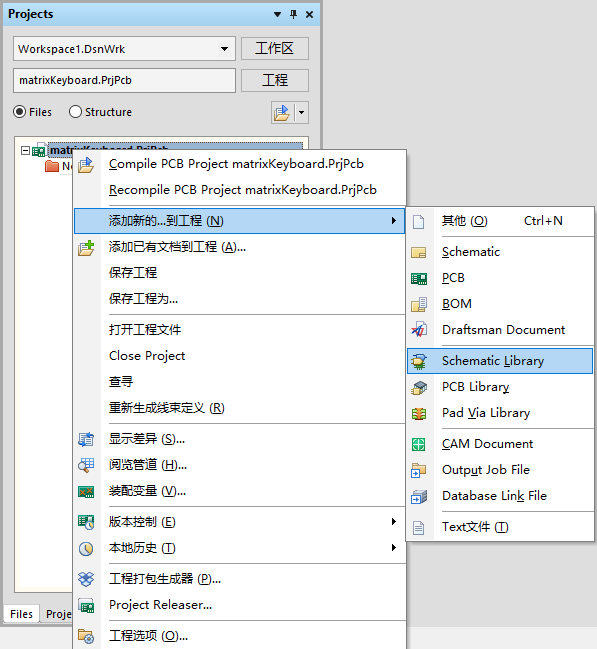Expand the 本地历史 (T) submenu arrow
Image resolution: width=597 pixels, height=649 pixels.
pos(394,548)
